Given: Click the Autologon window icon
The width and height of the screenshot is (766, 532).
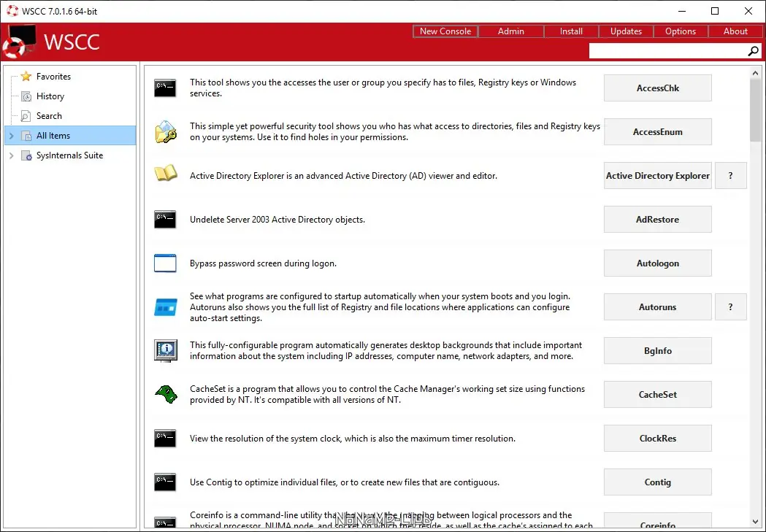Looking at the screenshot, I should click(x=165, y=263).
